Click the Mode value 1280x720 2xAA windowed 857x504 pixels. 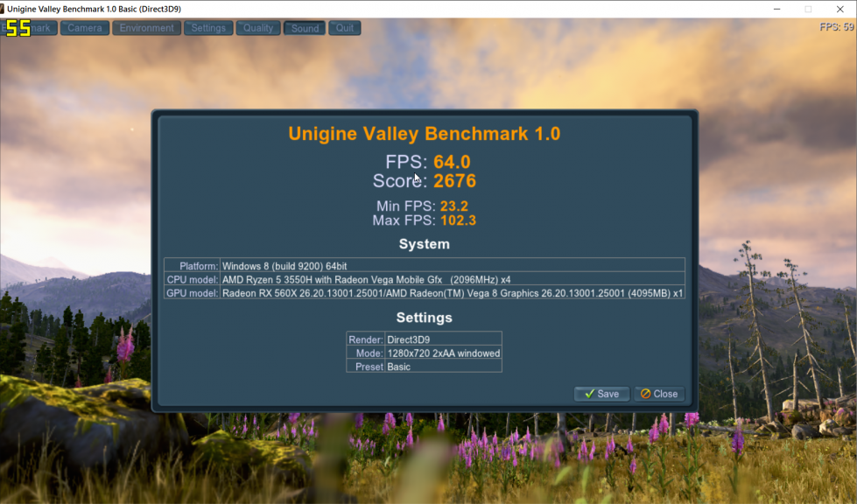click(443, 353)
